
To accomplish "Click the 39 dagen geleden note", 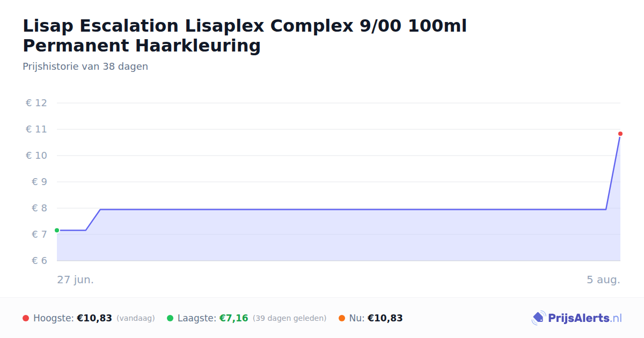I will [x=289, y=318].
